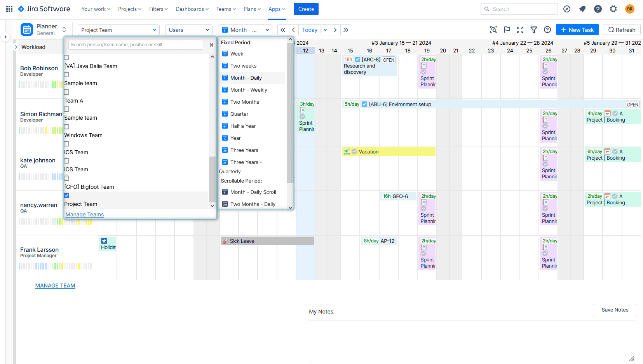Click the flag milestones icon
This screenshot has width=643, height=364.
[507, 30]
